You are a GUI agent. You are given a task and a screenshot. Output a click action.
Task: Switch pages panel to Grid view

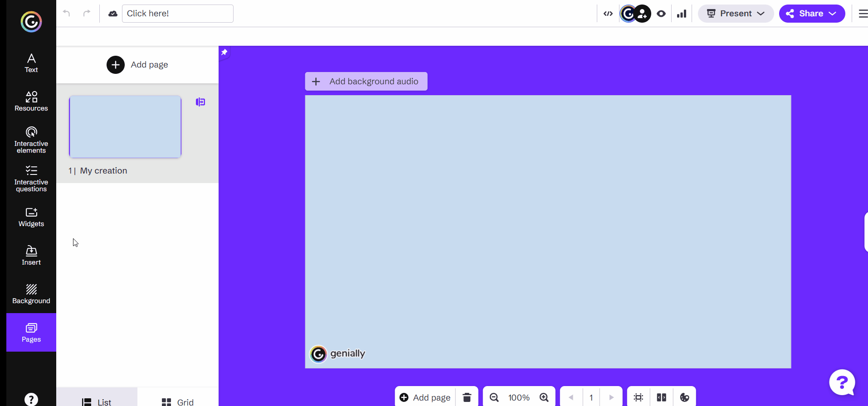pos(178,401)
